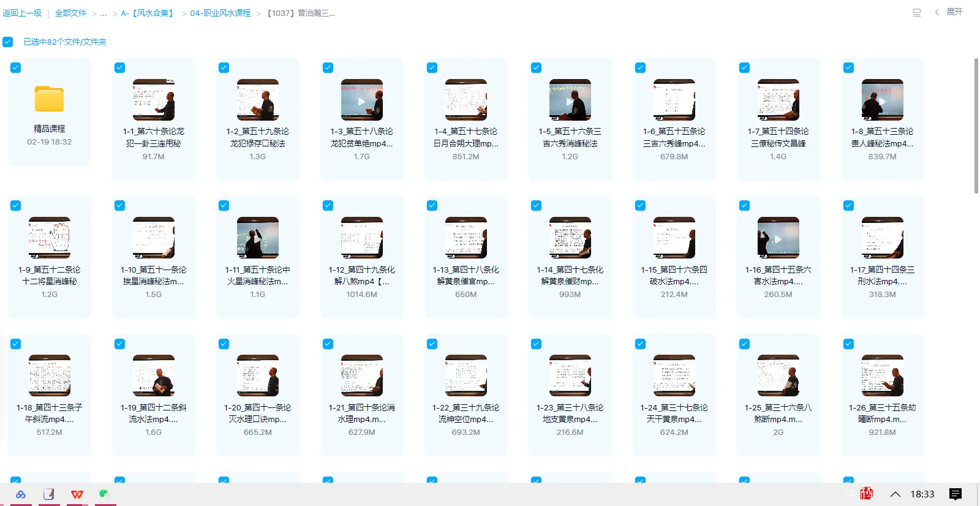980x506 pixels.
Task: Click the 精品课程 folder name
Action: click(50, 129)
